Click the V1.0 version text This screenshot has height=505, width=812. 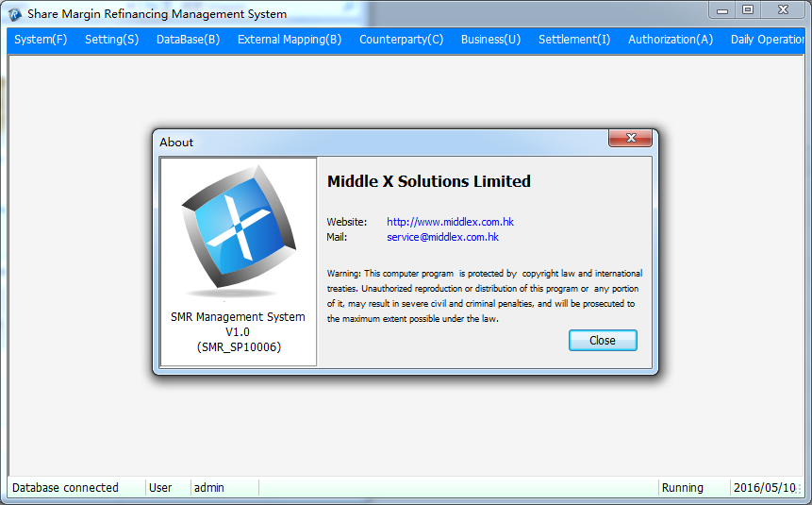tap(238, 332)
